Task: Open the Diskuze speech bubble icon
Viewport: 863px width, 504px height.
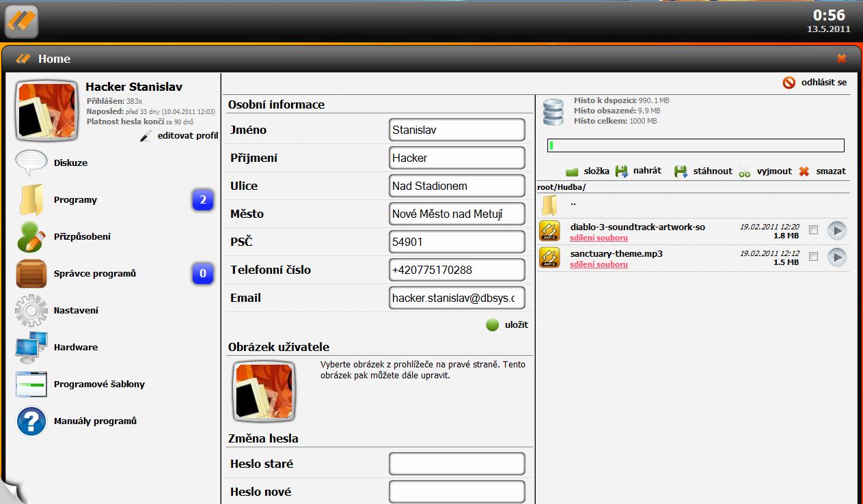Action: (31, 163)
